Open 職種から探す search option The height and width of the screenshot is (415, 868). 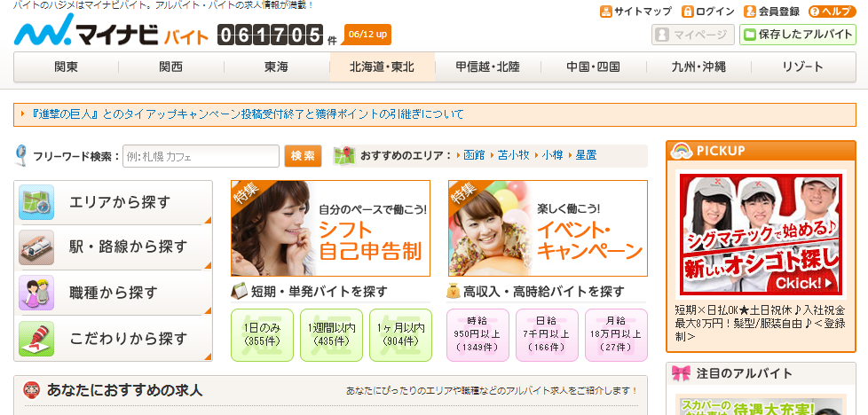[x=113, y=293]
